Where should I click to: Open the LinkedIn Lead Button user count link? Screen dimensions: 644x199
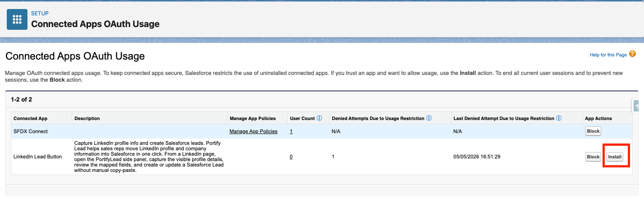[x=291, y=157]
